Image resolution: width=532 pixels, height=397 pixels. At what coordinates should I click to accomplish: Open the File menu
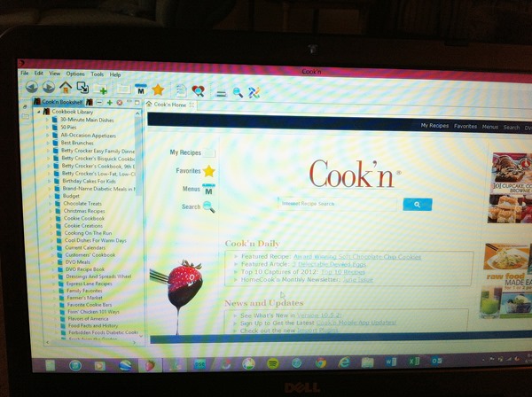pos(25,73)
